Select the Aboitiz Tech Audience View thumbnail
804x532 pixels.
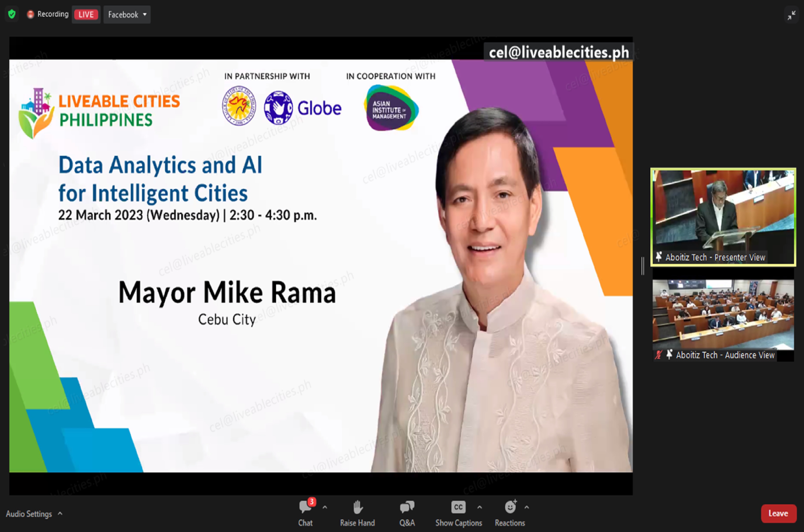723,314
